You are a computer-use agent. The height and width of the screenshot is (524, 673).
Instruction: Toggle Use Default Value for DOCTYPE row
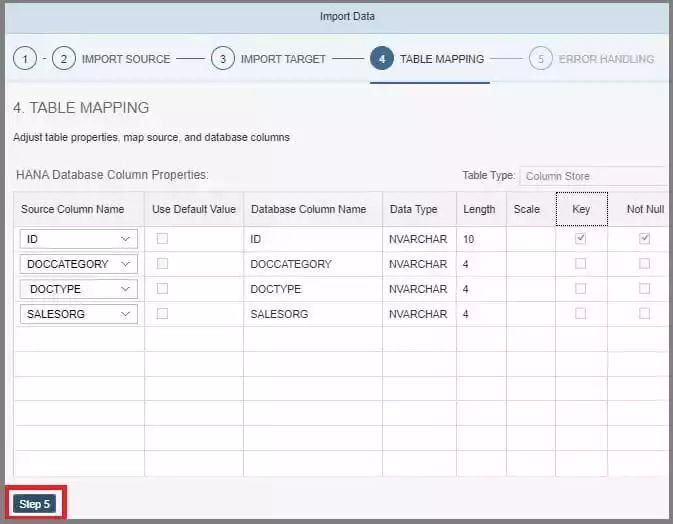coord(162,288)
